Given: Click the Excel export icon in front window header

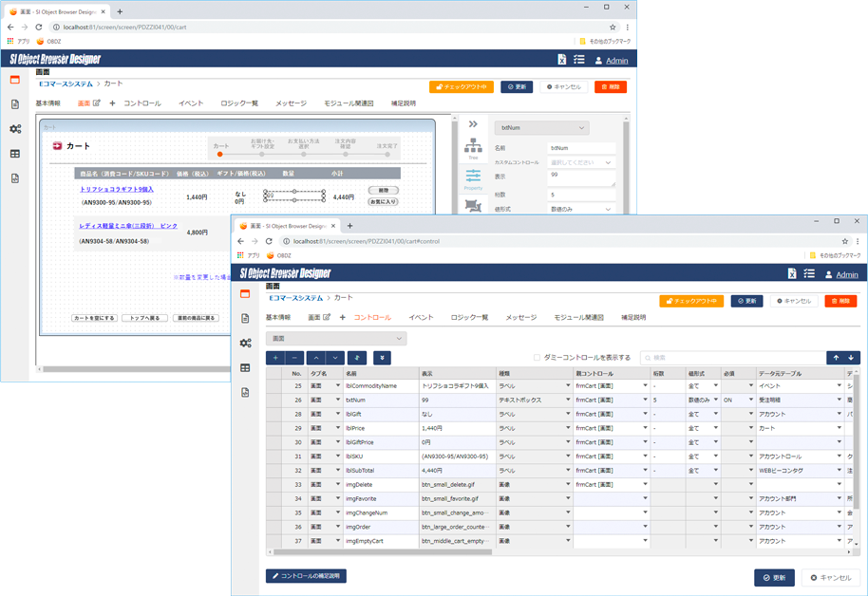Looking at the screenshot, I should (x=792, y=273).
